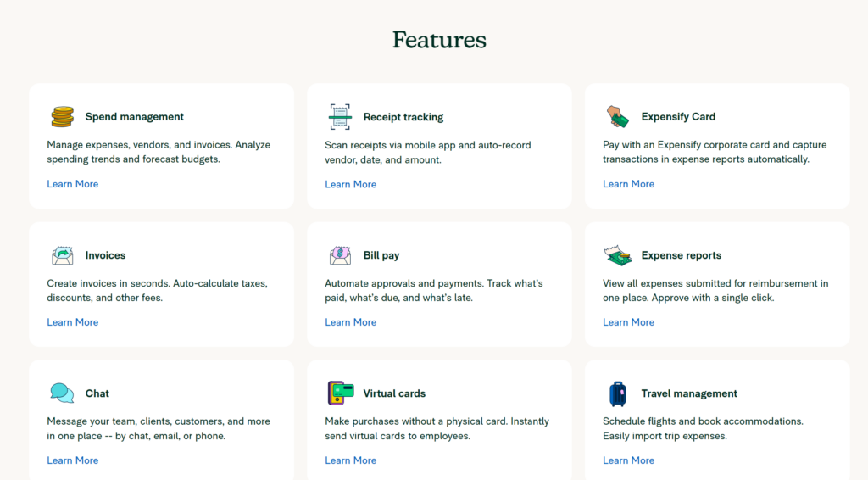The image size is (868, 480).
Task: Select the Travel management card title
Action: point(689,393)
